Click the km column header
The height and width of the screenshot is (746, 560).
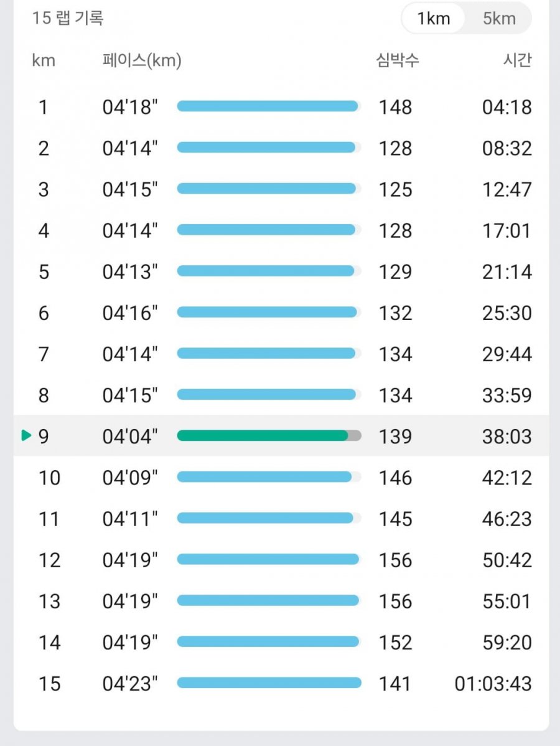click(44, 60)
